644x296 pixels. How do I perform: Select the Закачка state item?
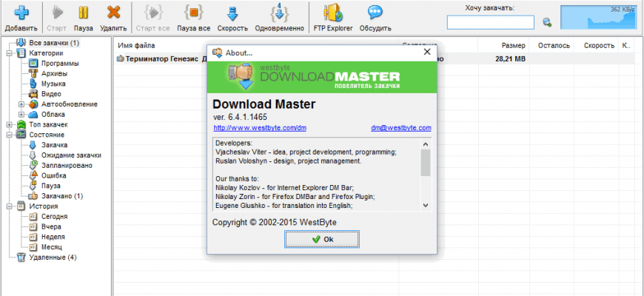point(54,145)
